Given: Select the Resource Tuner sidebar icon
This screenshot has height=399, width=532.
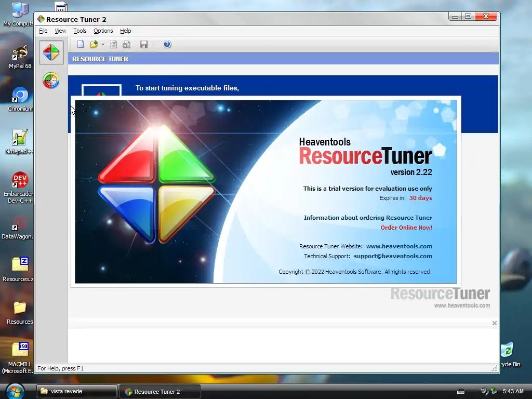Looking at the screenshot, I should (x=51, y=52).
